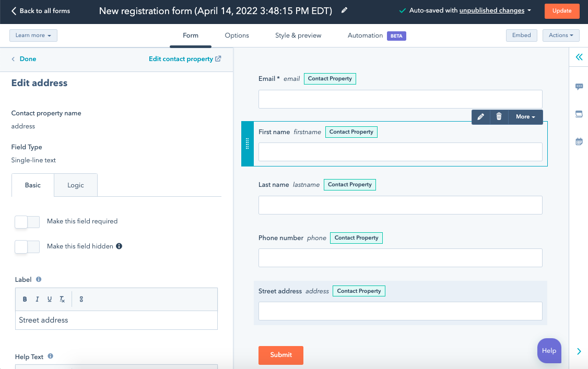The image size is (588, 369).
Task: Click Contact Property tag beside Street address
Action: click(359, 291)
